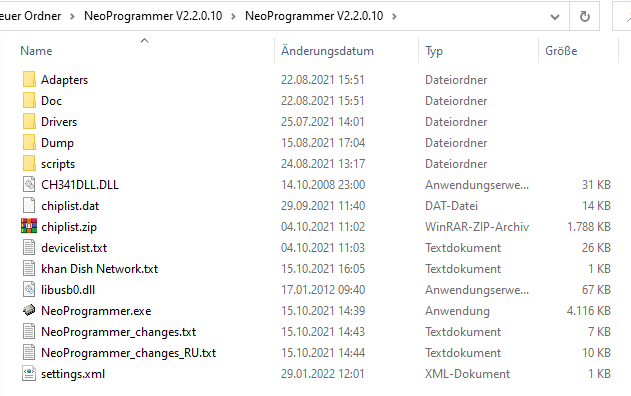Screen dimensions: 631x396
Task: Expand chevron after last NeoProgrammer V2.2.0.10 breadcrumb
Action: click(x=394, y=16)
